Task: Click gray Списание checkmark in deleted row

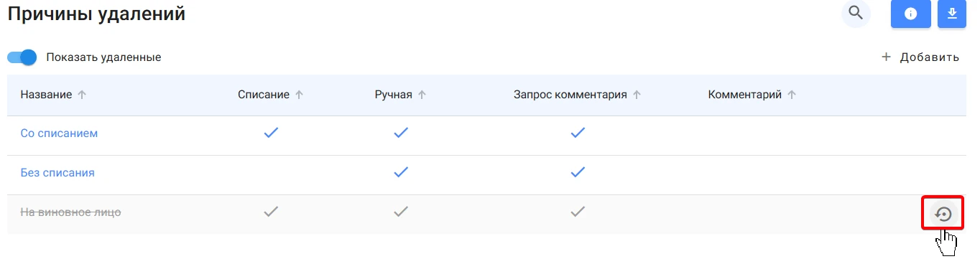Action: (x=271, y=212)
